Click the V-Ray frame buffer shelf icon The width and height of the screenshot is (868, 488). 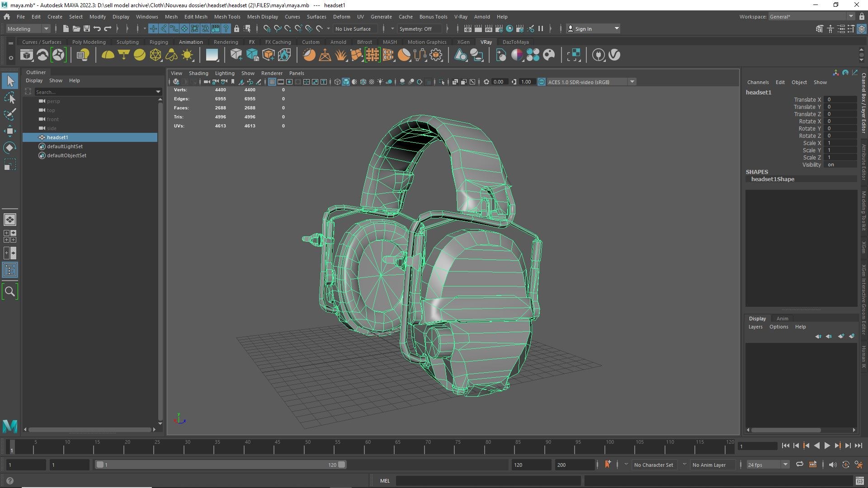[x=27, y=55]
